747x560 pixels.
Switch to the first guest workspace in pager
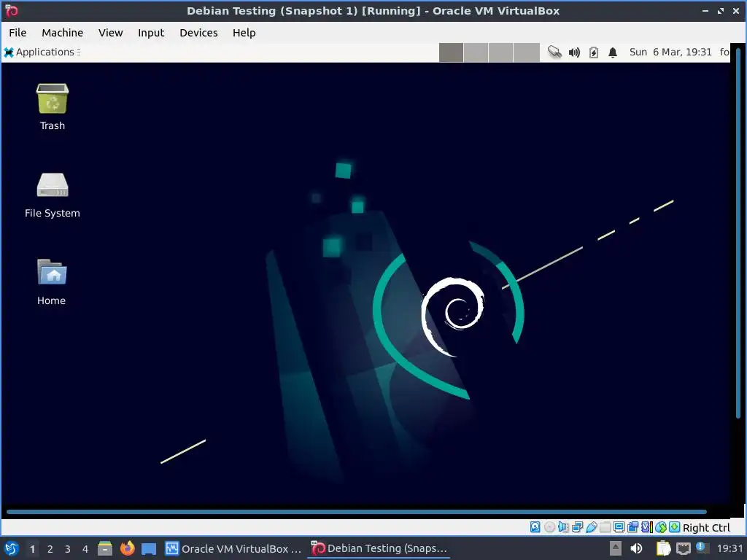(451, 52)
